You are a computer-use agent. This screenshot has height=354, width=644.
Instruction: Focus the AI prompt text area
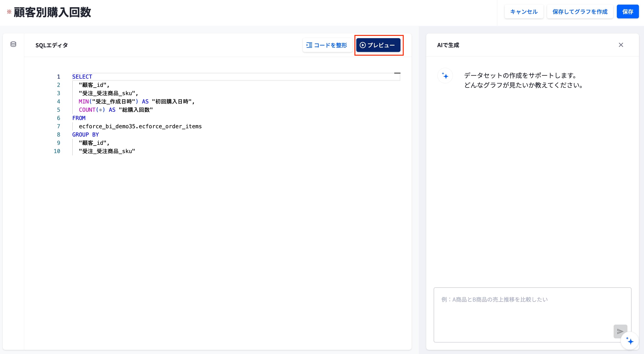532,315
